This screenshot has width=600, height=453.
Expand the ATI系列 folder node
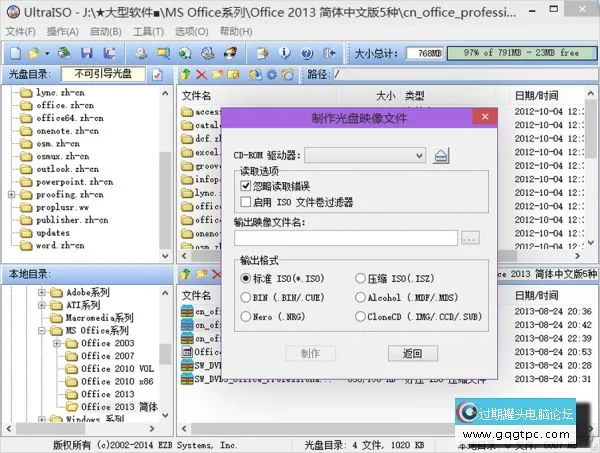click(x=42, y=305)
